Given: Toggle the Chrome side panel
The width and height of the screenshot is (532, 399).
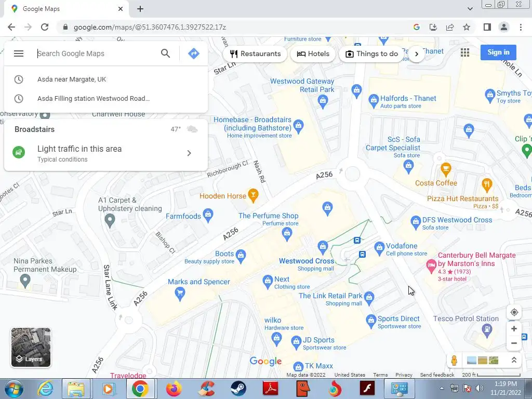Looking at the screenshot, I should pos(487,27).
